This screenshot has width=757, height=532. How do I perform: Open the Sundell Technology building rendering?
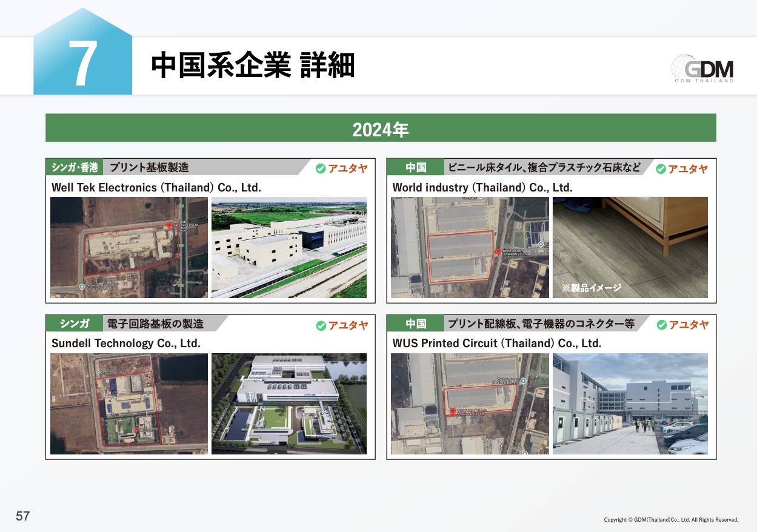[289, 404]
